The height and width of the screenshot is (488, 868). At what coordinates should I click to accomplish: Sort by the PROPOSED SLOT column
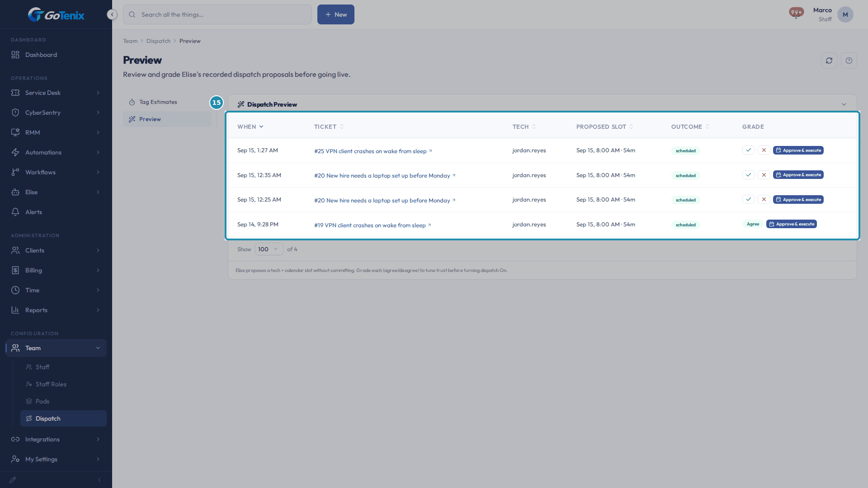tap(604, 127)
